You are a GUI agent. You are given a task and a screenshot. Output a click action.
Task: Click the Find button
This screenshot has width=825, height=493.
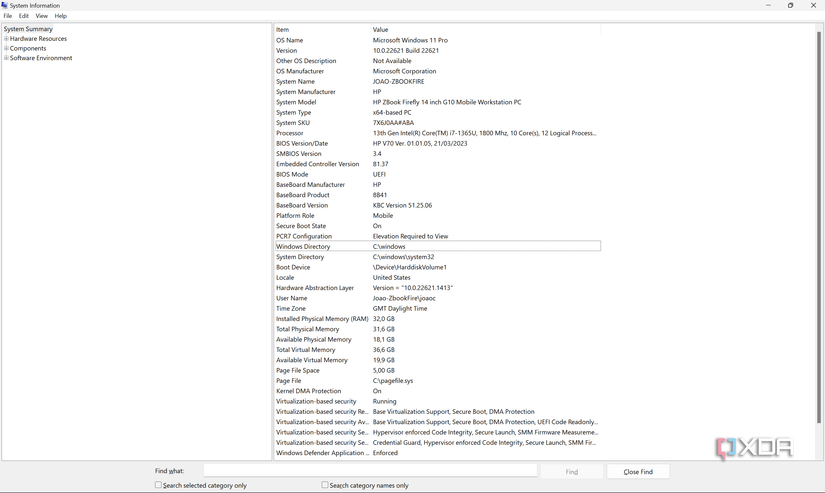click(x=571, y=471)
